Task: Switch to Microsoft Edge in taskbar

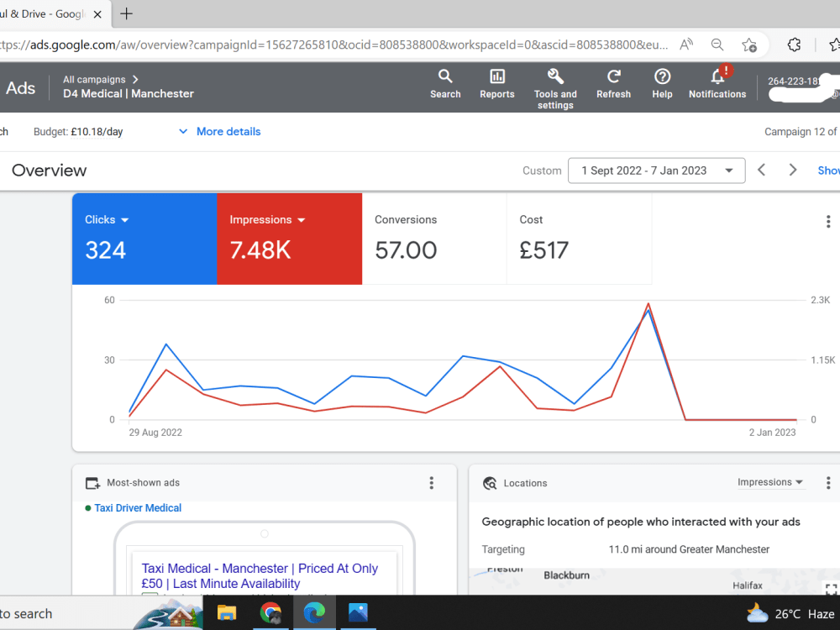Action: point(314,612)
